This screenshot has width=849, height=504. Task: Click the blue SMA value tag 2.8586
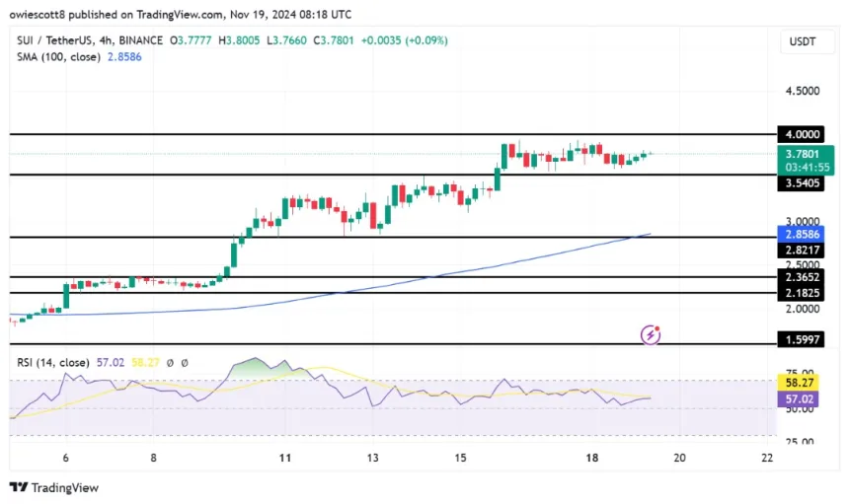[802, 234]
